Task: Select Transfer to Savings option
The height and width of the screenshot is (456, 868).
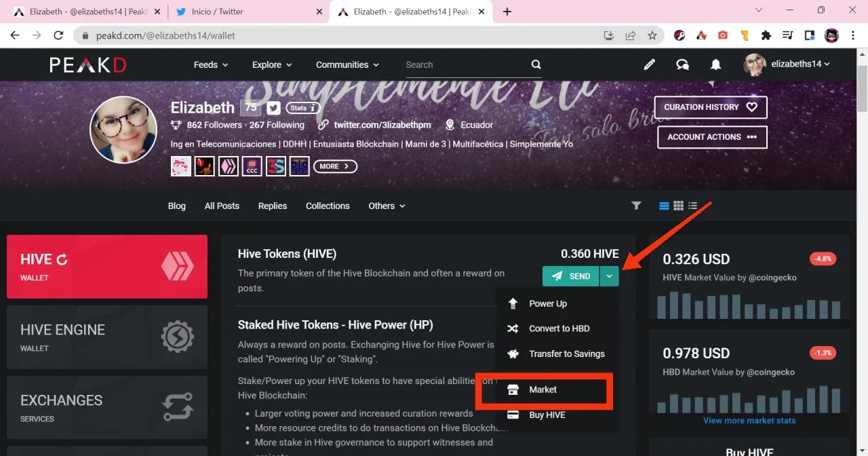Action: [x=557, y=354]
